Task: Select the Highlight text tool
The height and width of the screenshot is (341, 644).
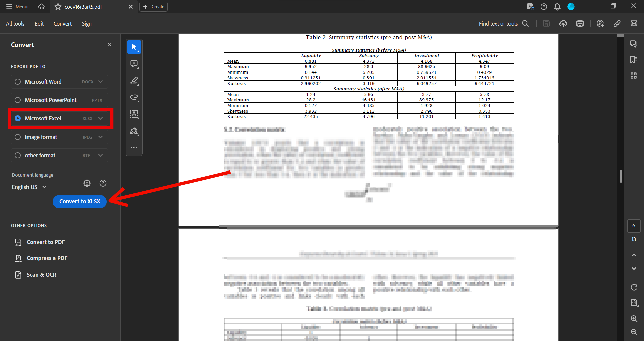Action: pyautogui.click(x=134, y=81)
